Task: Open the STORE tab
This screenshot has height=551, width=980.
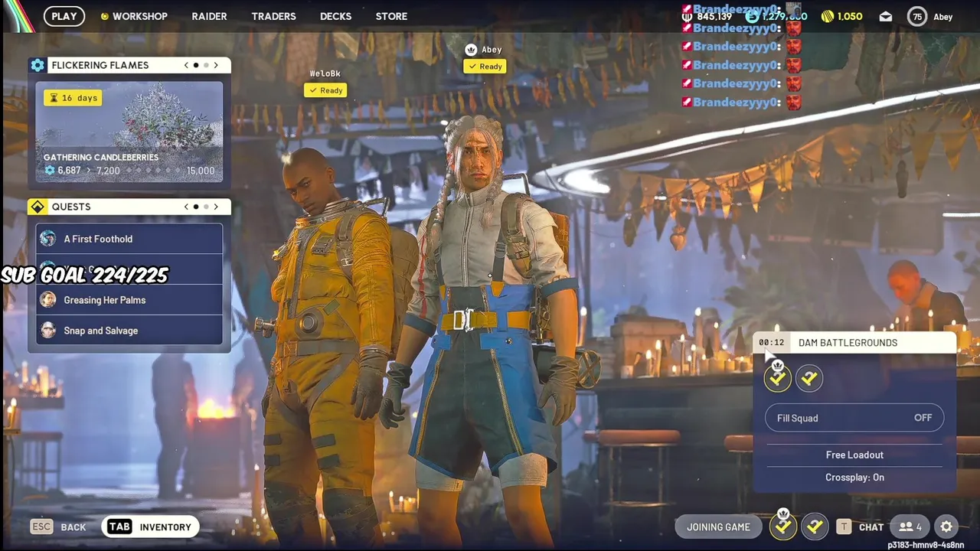Action: [391, 16]
